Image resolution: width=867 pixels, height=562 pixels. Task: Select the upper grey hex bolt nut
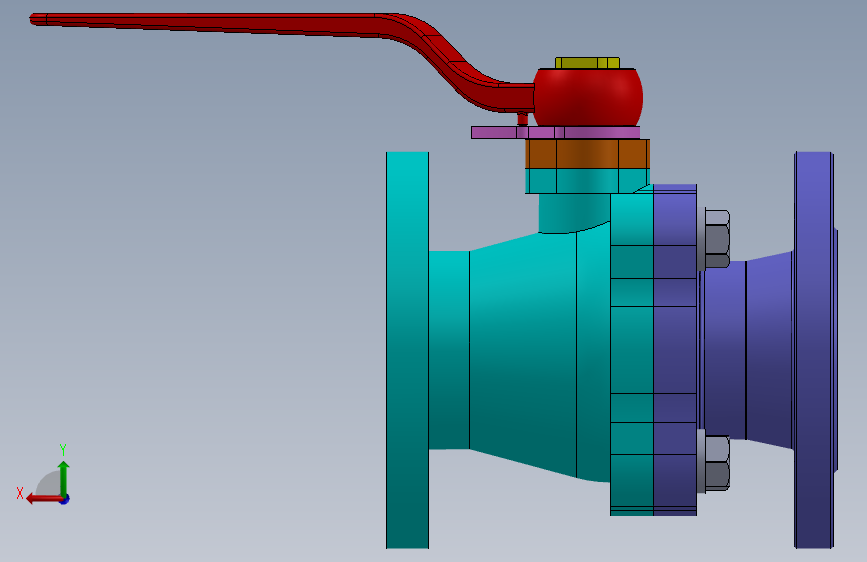coord(716,239)
